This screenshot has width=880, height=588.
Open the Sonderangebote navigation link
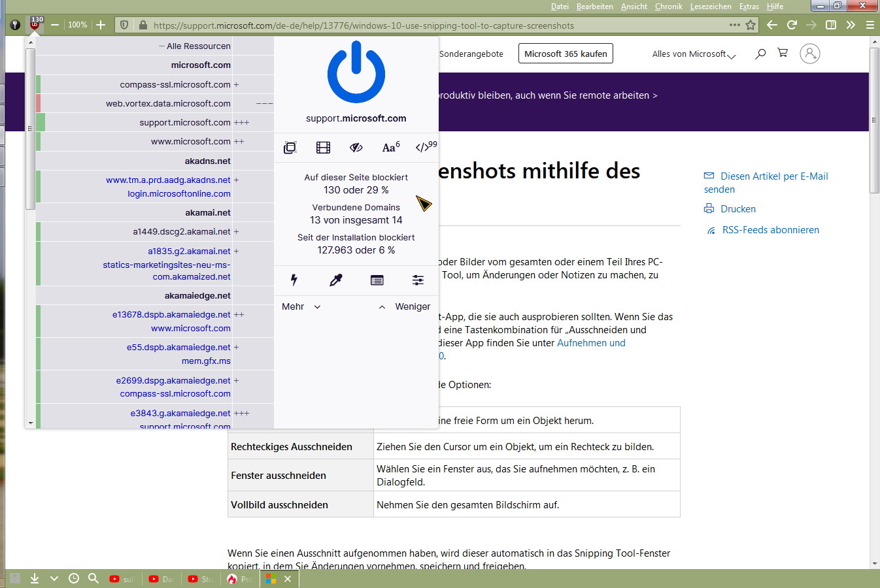coord(471,54)
